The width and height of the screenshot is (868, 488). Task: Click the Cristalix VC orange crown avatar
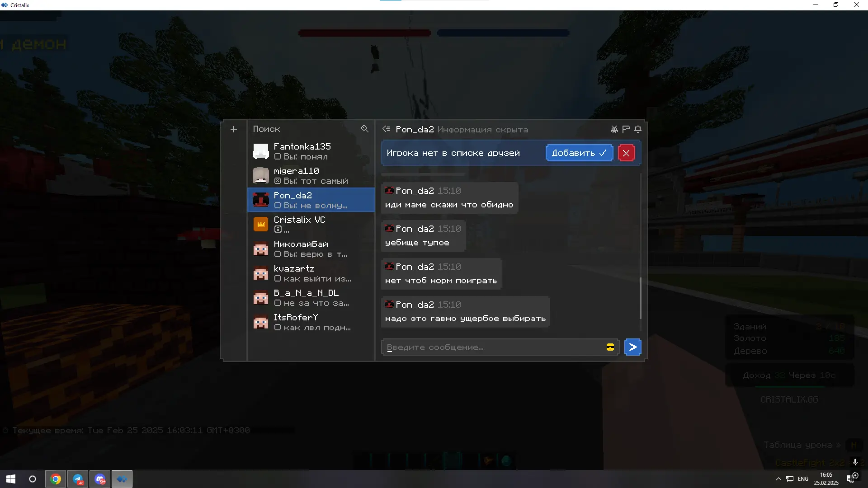pyautogui.click(x=261, y=224)
